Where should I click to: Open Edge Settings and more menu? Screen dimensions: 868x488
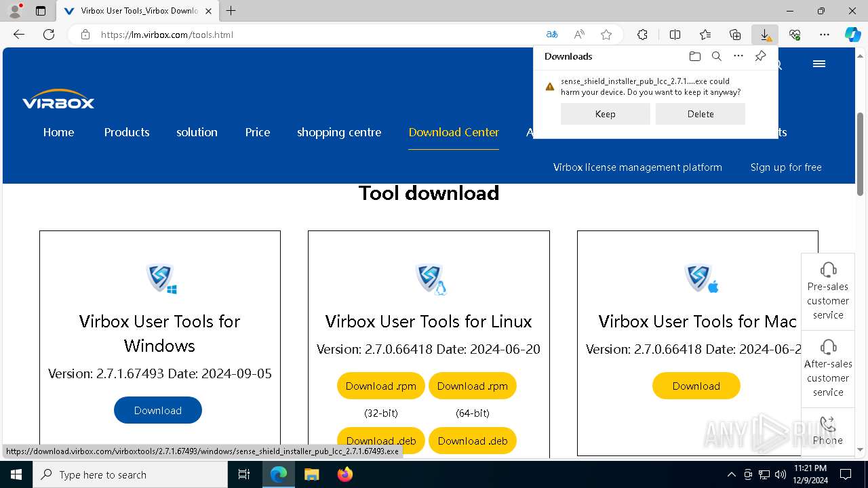(825, 35)
